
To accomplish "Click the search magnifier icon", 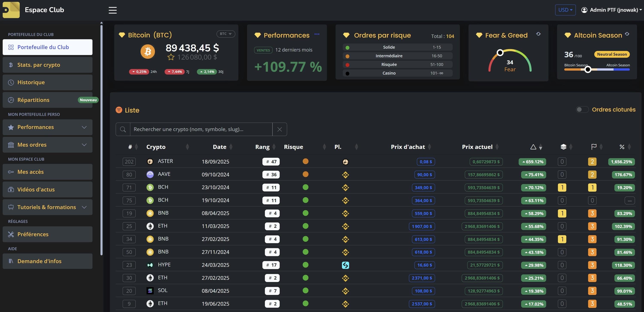I will pos(123,129).
